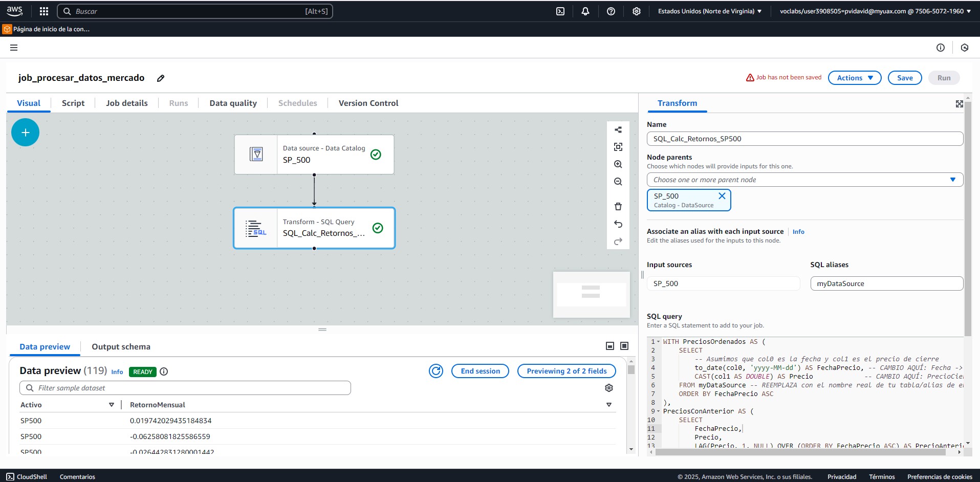The image size is (980, 482).
Task: Open the data preview settings gear
Action: point(609,388)
